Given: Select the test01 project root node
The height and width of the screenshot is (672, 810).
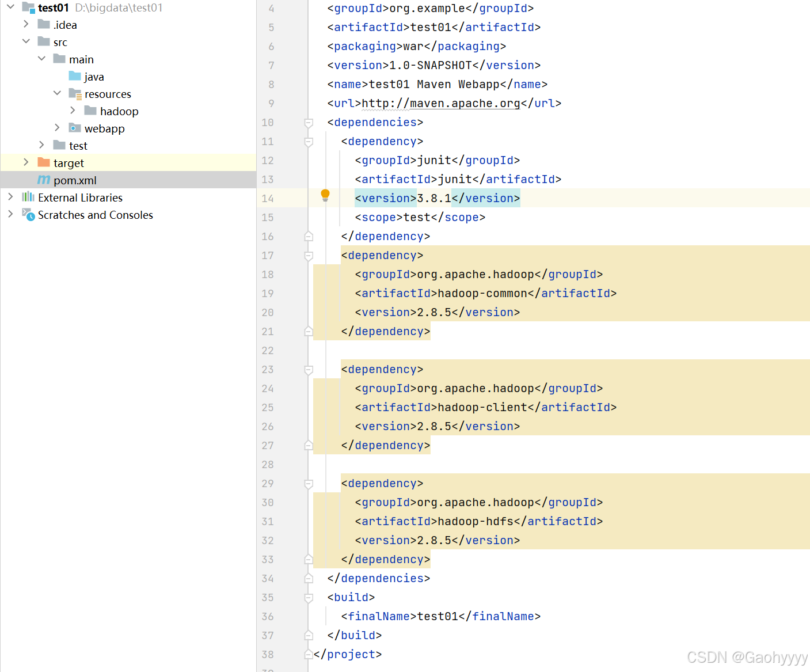Looking at the screenshot, I should pyautogui.click(x=54, y=8).
